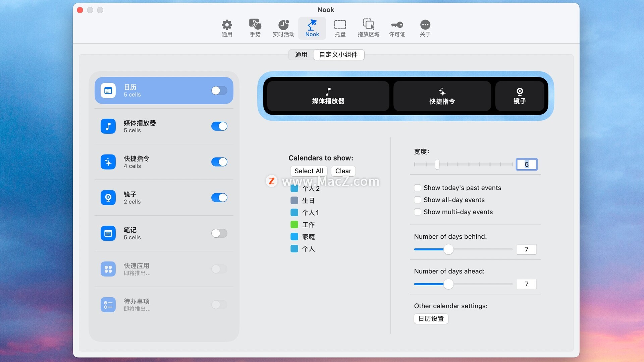Disable the 快捷指令 shortcuts widget switch
The height and width of the screenshot is (362, 644).
point(219,162)
